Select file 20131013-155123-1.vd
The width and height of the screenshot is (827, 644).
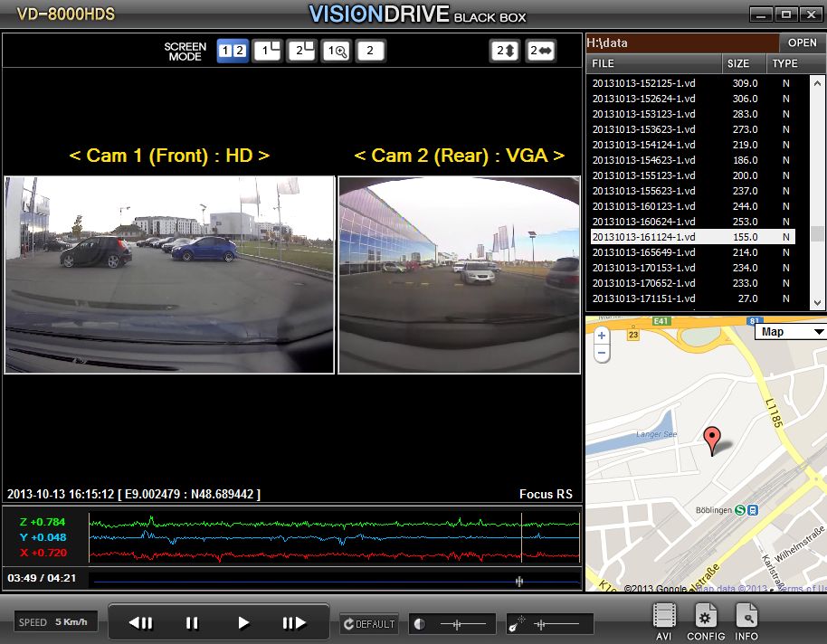692,175
